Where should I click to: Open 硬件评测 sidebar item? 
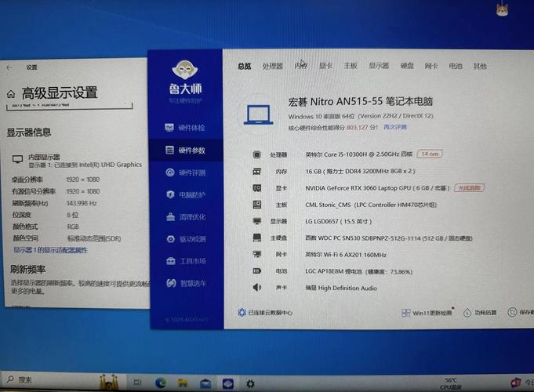[186, 172]
